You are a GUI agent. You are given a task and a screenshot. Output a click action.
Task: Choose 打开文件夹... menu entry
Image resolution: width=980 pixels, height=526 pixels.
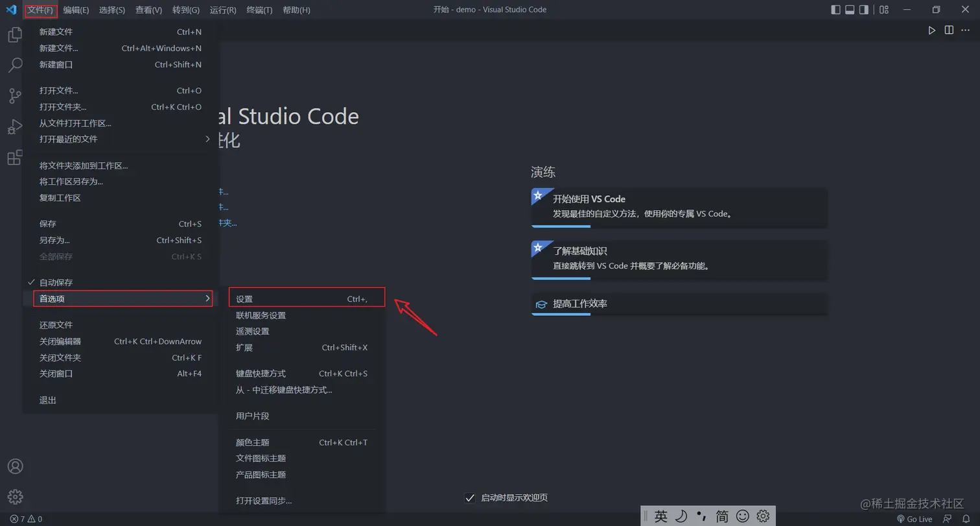(x=121, y=107)
